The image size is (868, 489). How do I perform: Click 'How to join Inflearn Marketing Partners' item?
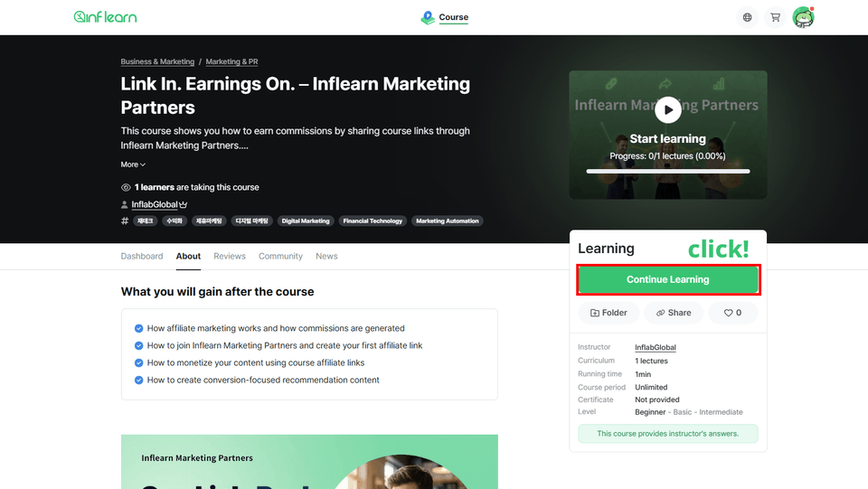click(x=285, y=345)
